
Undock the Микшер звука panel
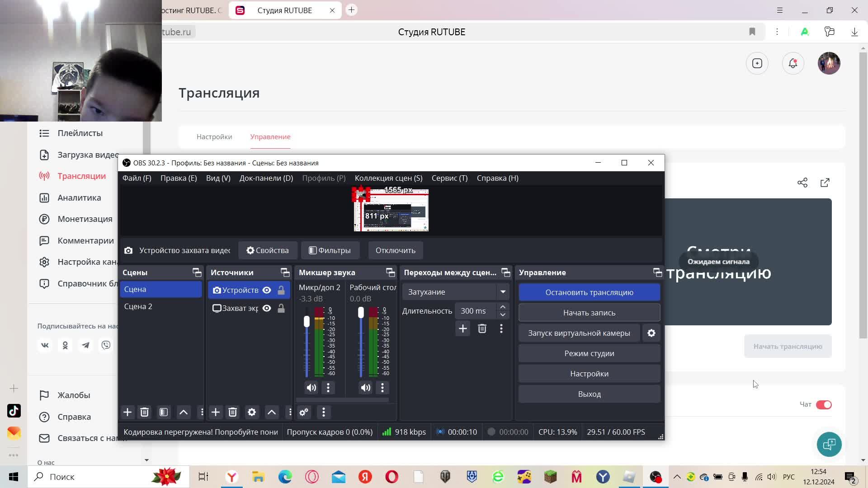click(390, 272)
